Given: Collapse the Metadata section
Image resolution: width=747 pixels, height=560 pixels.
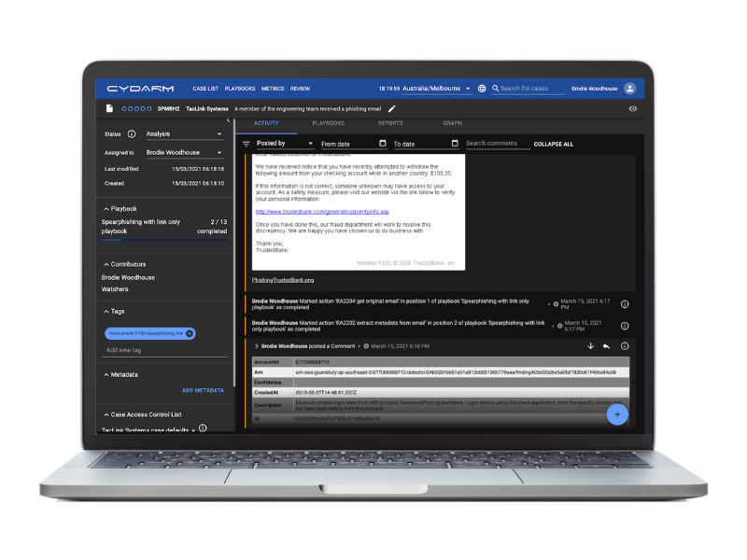Looking at the screenshot, I should 106,375.
